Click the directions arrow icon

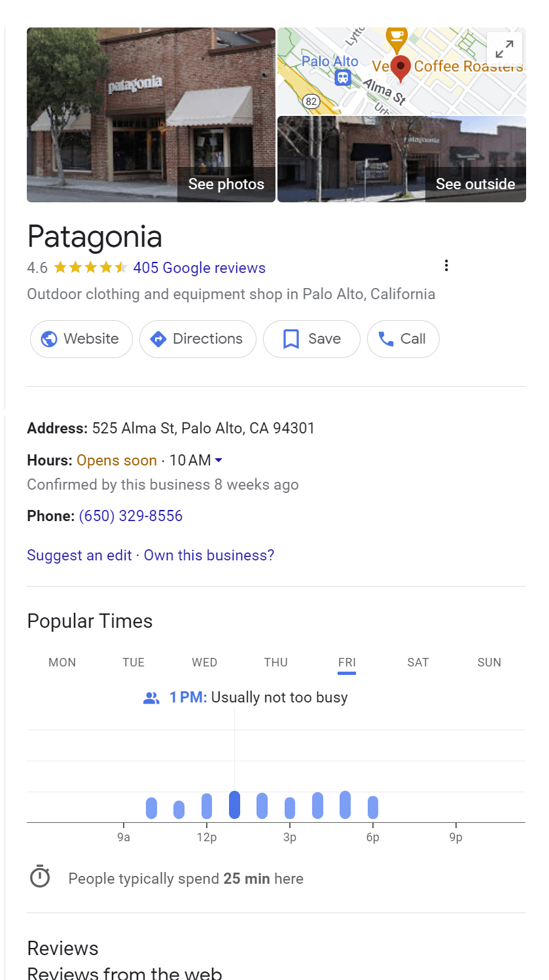[158, 339]
